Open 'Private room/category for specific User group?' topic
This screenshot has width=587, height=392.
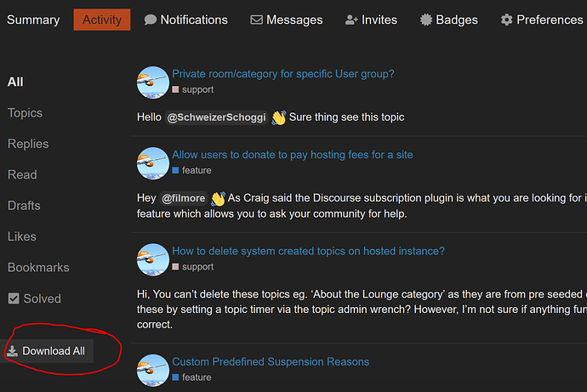click(283, 74)
